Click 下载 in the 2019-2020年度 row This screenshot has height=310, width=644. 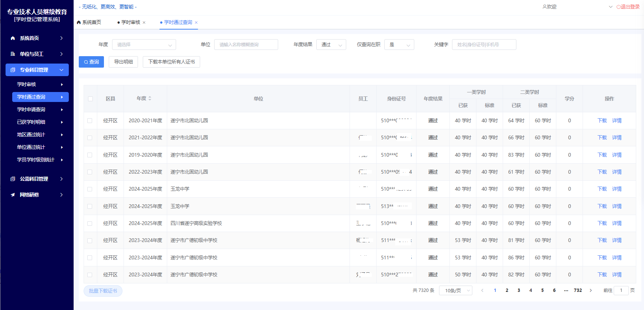[x=602, y=155]
